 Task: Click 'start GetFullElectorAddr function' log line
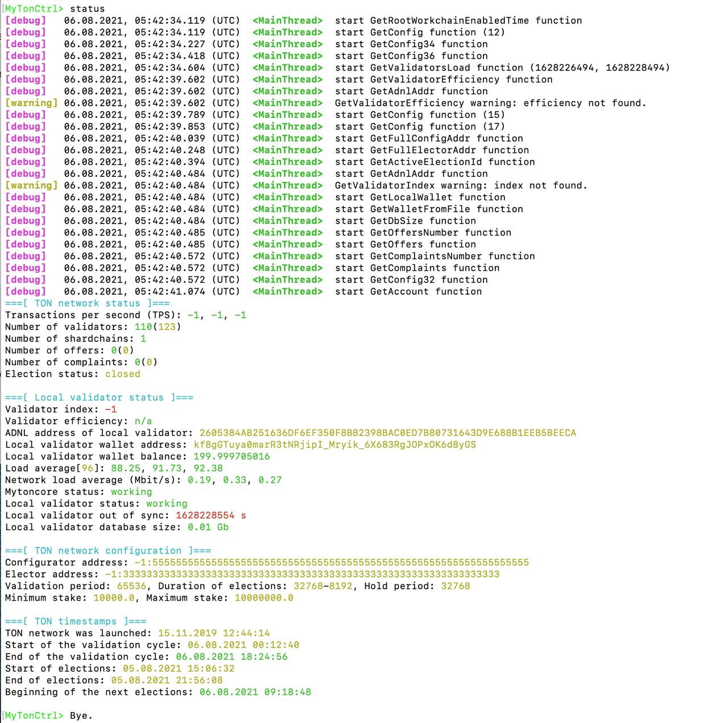click(x=432, y=150)
